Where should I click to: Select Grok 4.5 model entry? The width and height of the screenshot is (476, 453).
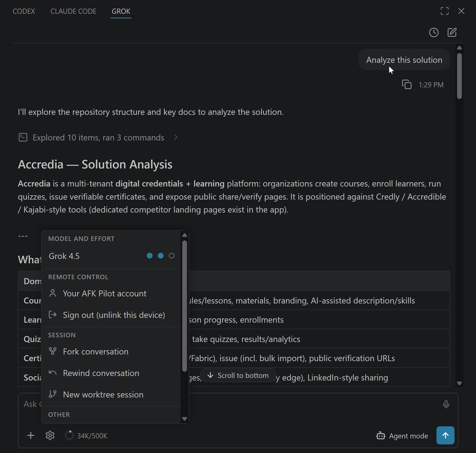tap(111, 256)
